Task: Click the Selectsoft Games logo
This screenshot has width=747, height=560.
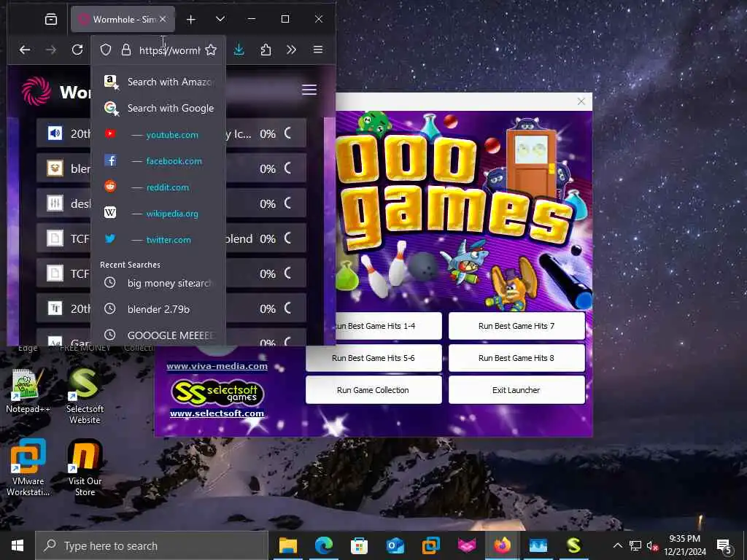Action: (x=217, y=393)
